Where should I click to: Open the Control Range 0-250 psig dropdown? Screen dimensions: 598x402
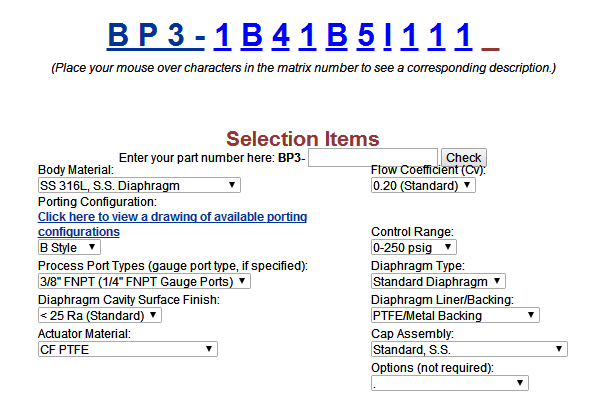(413, 248)
